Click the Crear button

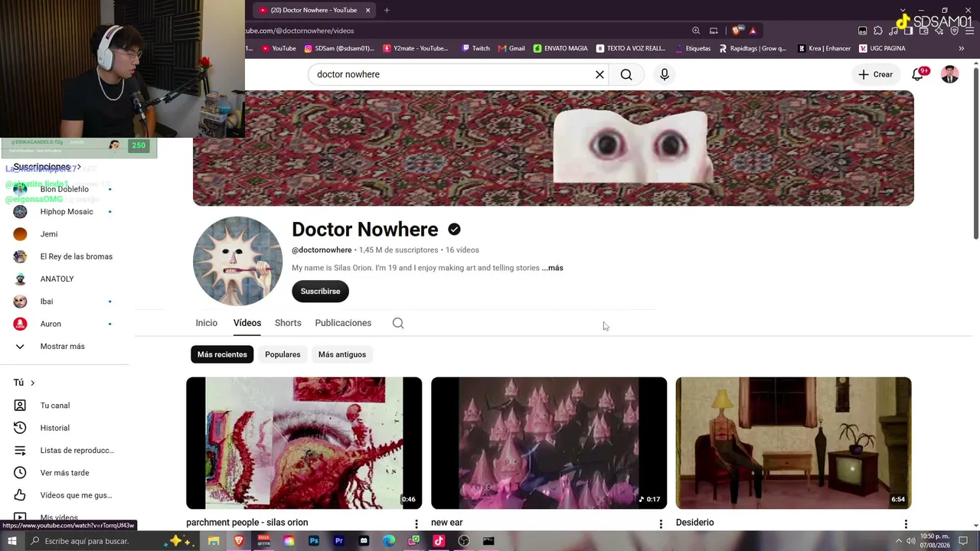click(x=875, y=74)
